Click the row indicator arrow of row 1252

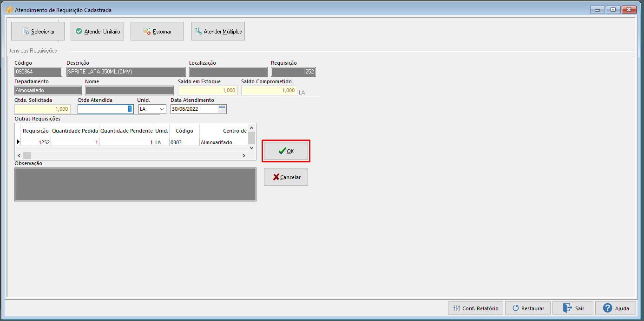pyautogui.click(x=18, y=142)
